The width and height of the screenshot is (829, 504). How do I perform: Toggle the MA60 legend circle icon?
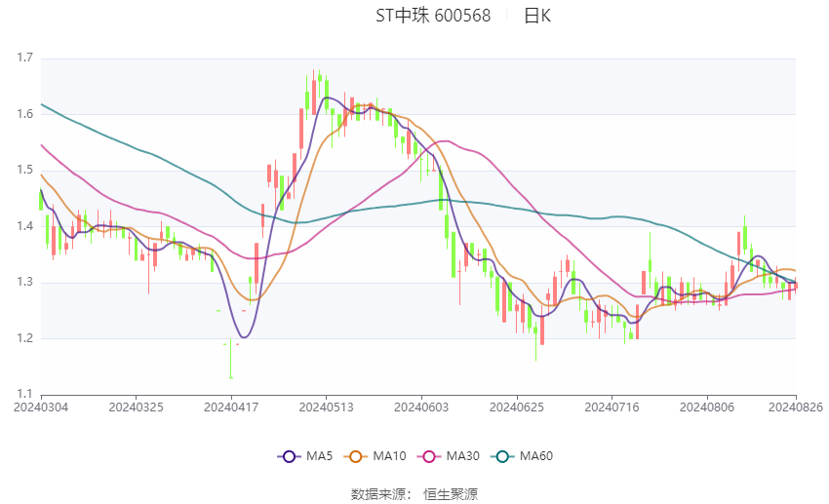click(x=502, y=456)
